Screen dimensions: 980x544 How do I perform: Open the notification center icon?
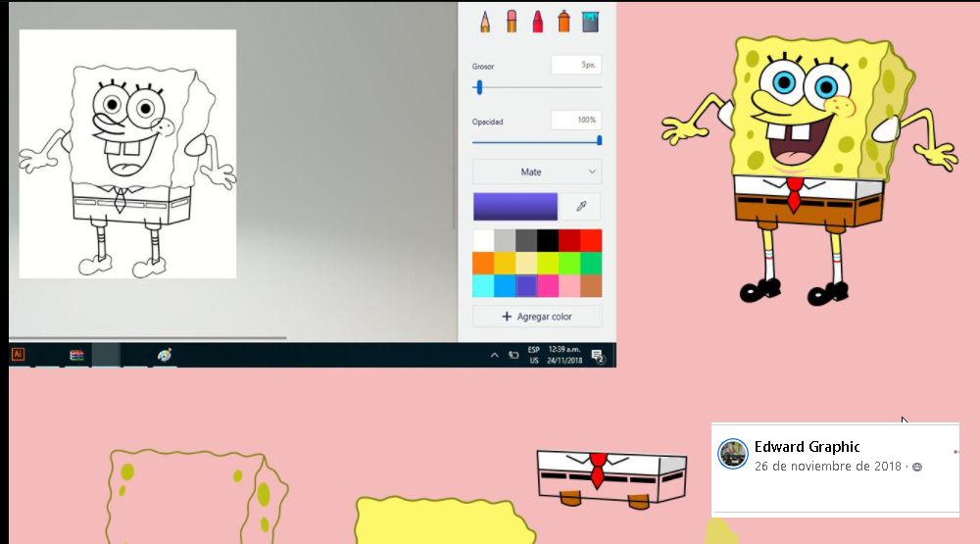point(598,356)
